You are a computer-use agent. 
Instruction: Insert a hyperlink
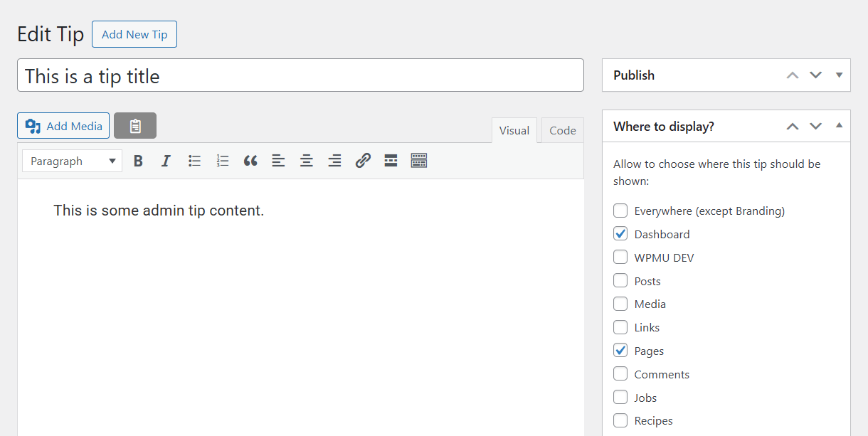tap(363, 160)
